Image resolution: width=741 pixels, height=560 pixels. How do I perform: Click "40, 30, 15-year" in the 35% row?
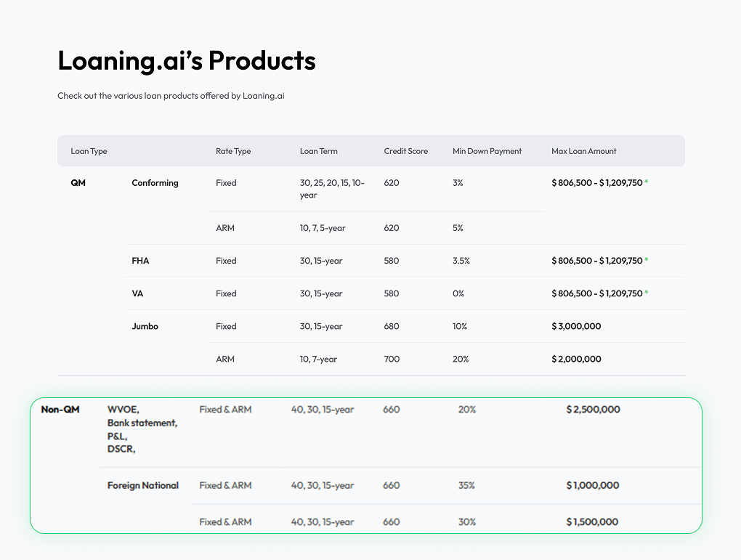[323, 486]
